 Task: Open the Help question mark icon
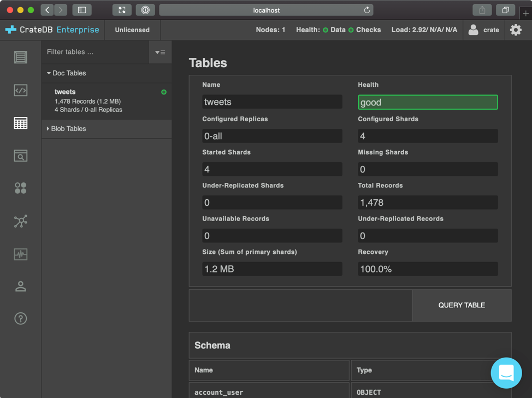[x=21, y=319]
